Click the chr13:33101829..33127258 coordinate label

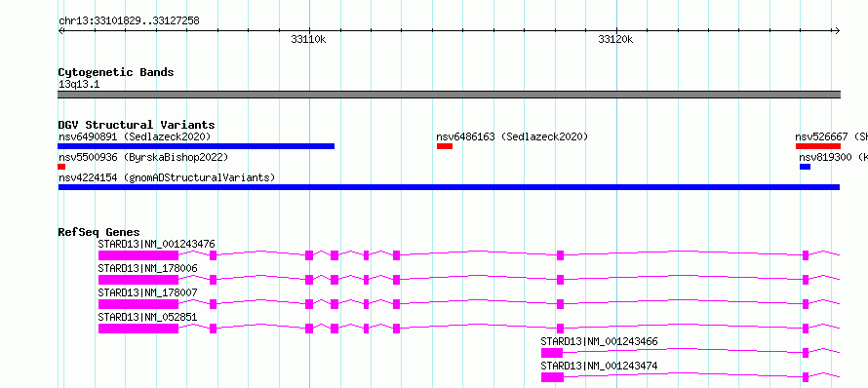tap(129, 21)
